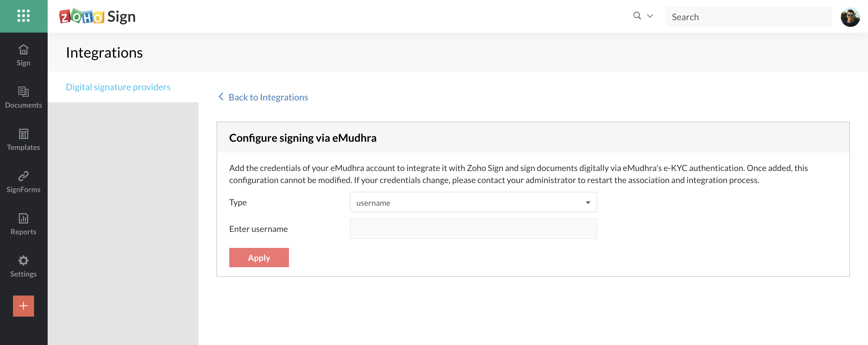Click the dropdown arrow in Type field
This screenshot has height=345, width=868.
tap(588, 202)
